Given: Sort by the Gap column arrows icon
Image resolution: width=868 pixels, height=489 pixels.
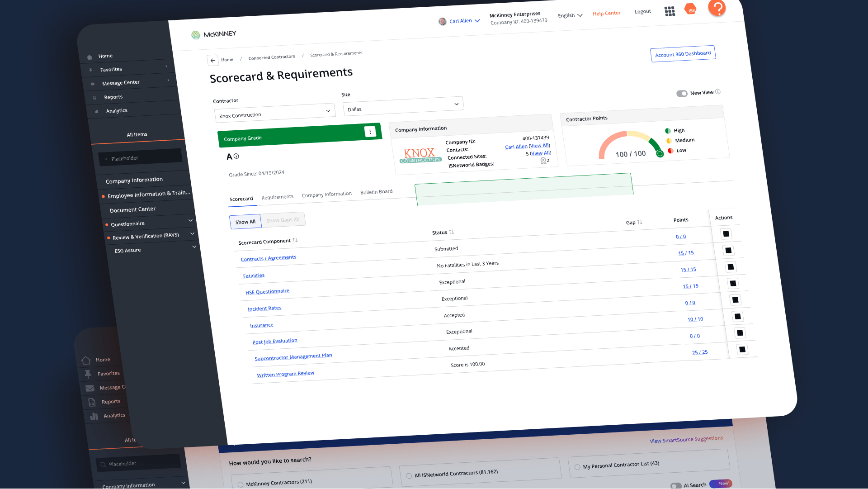Looking at the screenshot, I should pos(640,222).
